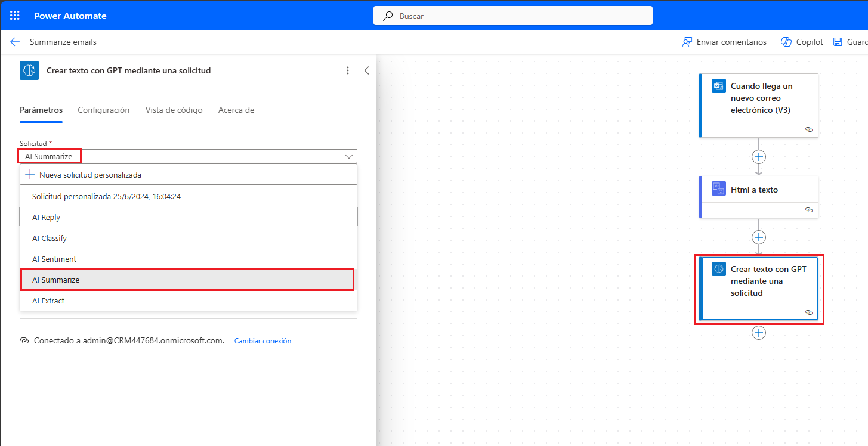Select AI Reply from the list
The width and height of the screenshot is (868, 446).
point(189,218)
